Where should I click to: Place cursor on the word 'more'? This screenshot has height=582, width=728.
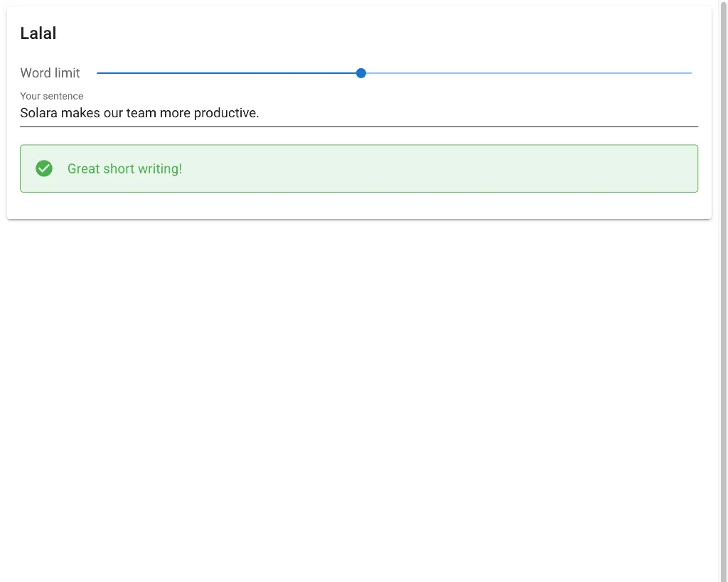(x=175, y=113)
